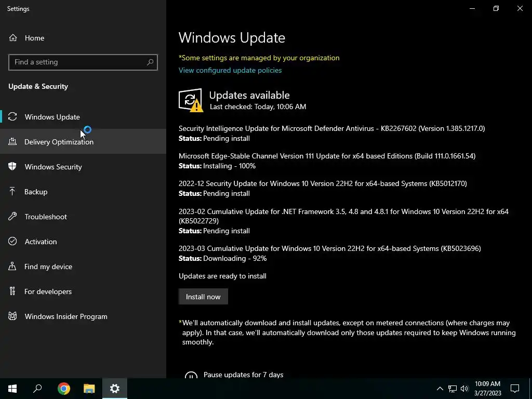This screenshot has height=399, width=532.
Task: Open Delivery Optimization settings
Action: [x=83, y=141]
